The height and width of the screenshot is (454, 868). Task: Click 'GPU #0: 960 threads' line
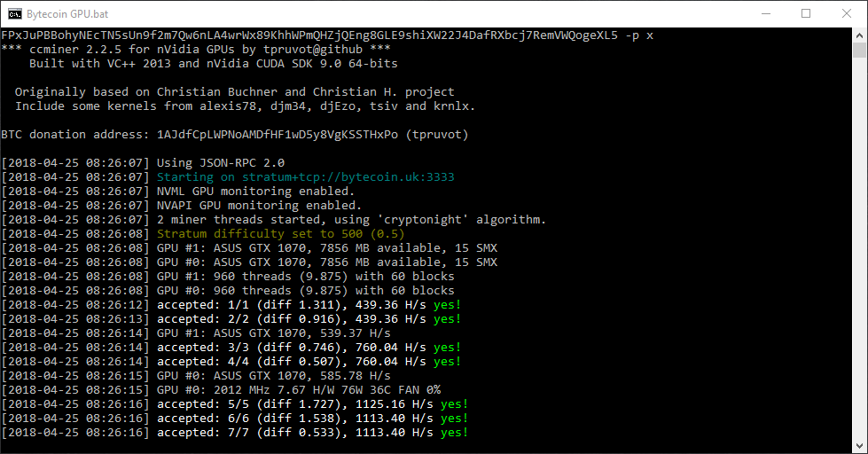point(228,291)
